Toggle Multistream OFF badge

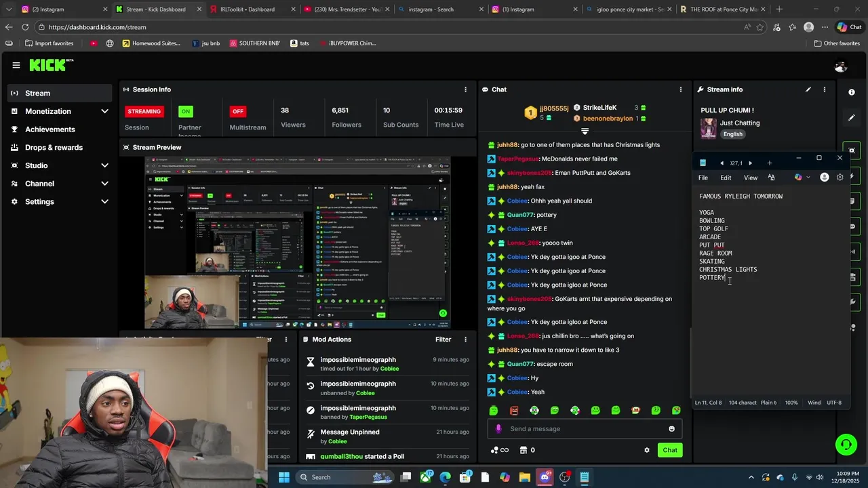point(237,111)
